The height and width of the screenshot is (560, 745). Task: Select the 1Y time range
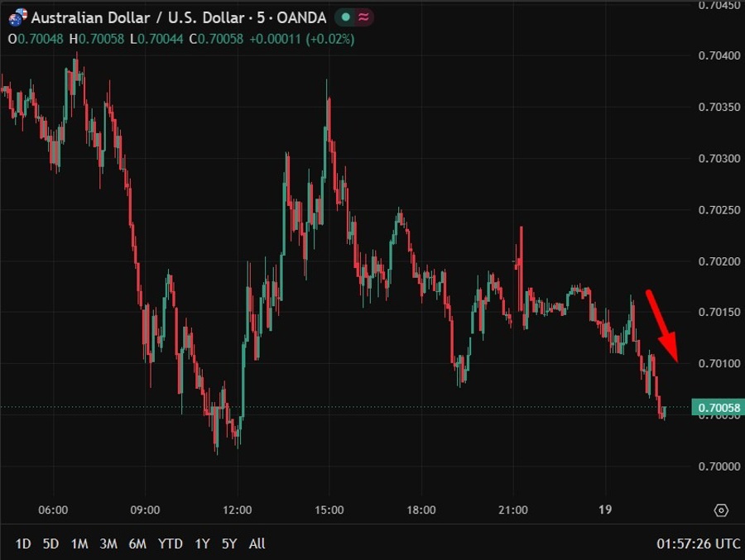click(x=202, y=543)
